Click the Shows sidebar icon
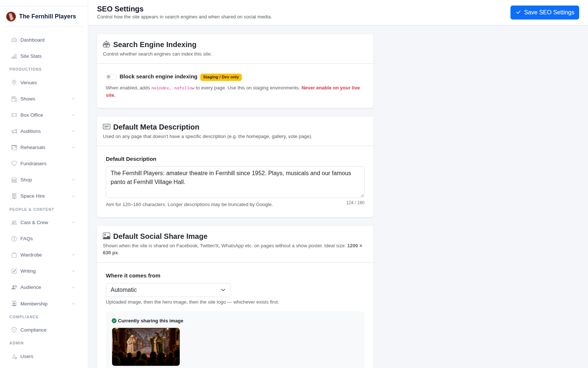The width and height of the screenshot is (588, 368). click(14, 99)
